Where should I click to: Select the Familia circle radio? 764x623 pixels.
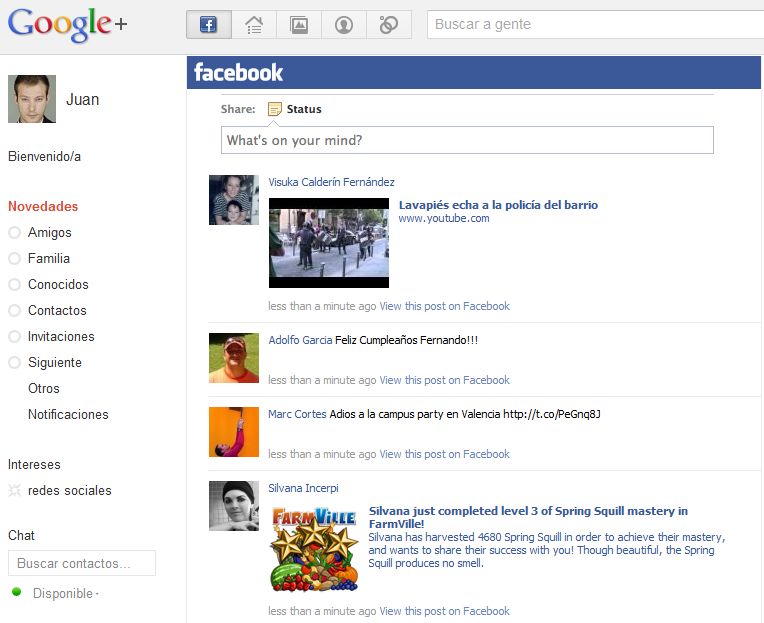pos(15,258)
